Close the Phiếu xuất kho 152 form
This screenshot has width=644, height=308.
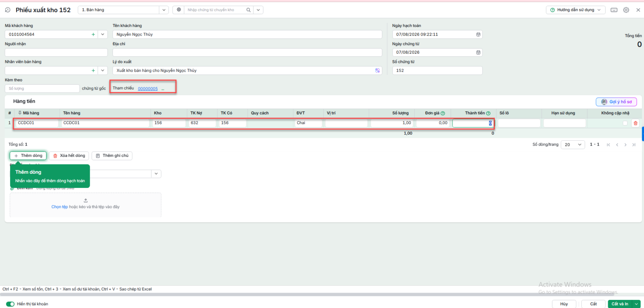(638, 10)
